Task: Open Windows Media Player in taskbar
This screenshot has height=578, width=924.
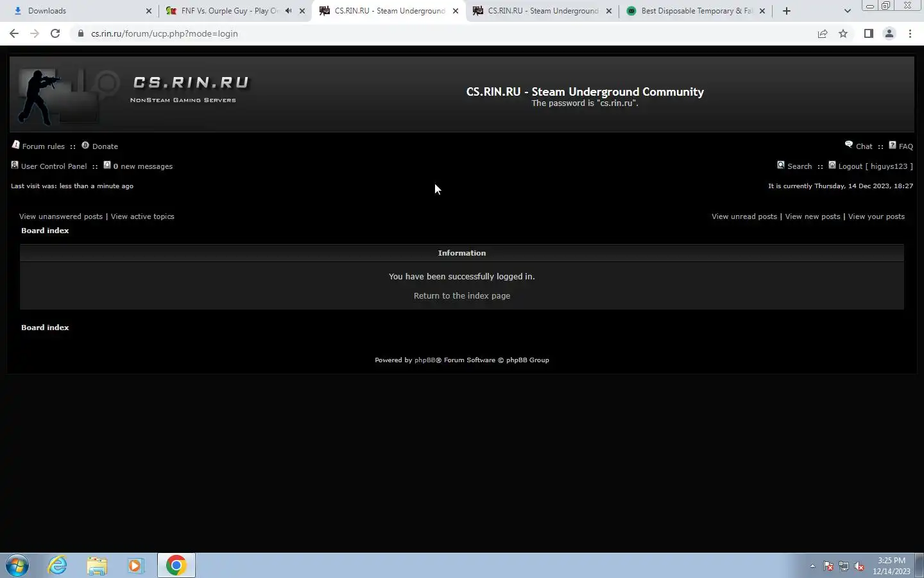Action: [135, 565]
